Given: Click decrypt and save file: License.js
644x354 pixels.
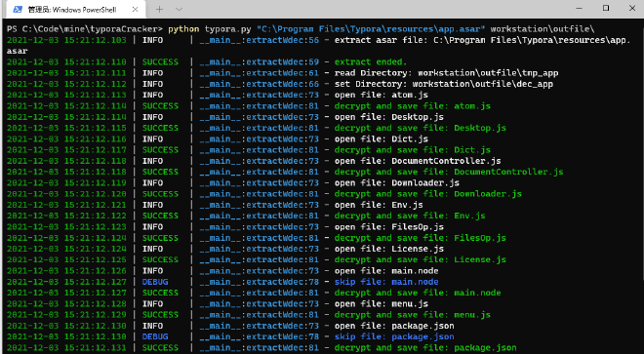Looking at the screenshot, I should tap(421, 260).
